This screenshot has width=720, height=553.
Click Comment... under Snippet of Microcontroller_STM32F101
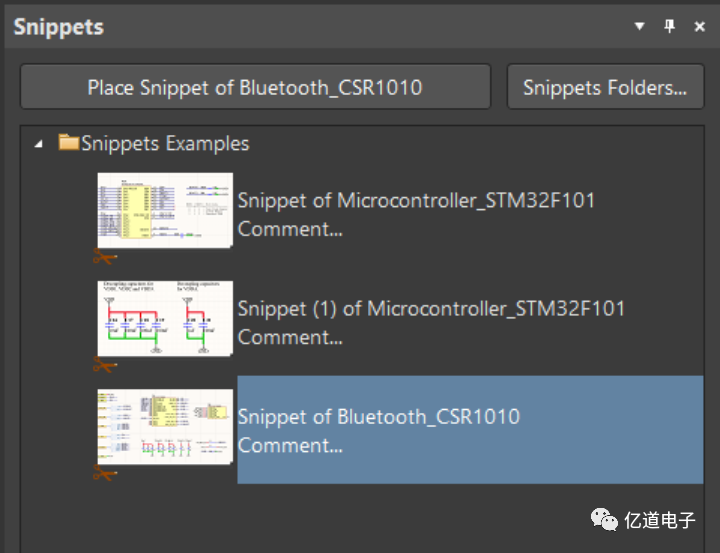(x=290, y=229)
